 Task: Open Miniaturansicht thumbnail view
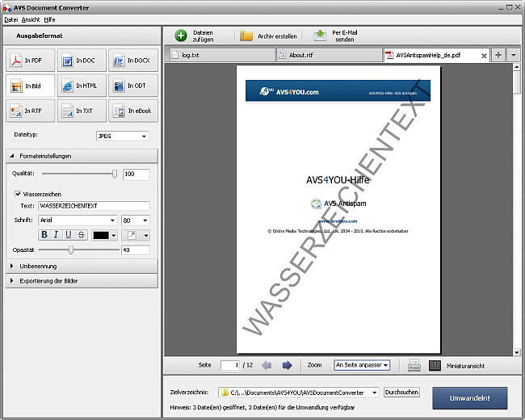tap(456, 365)
